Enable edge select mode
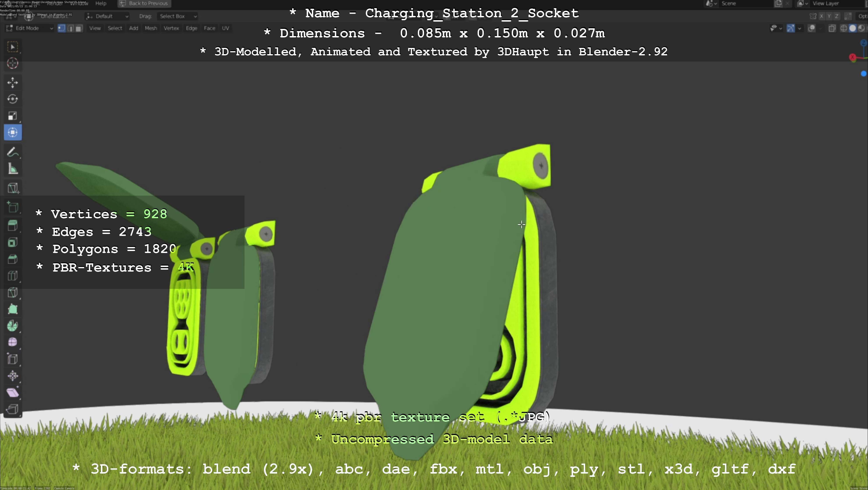 coord(70,28)
